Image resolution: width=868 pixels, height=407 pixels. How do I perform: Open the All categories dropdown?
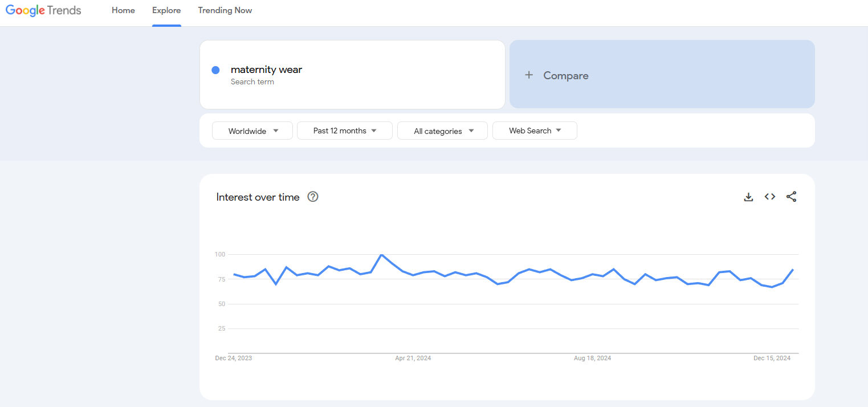(x=442, y=131)
